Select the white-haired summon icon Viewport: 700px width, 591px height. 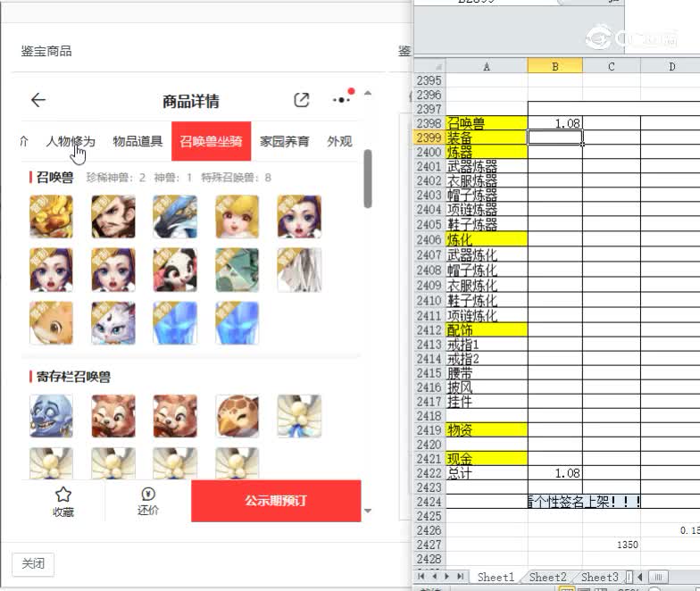click(299, 270)
